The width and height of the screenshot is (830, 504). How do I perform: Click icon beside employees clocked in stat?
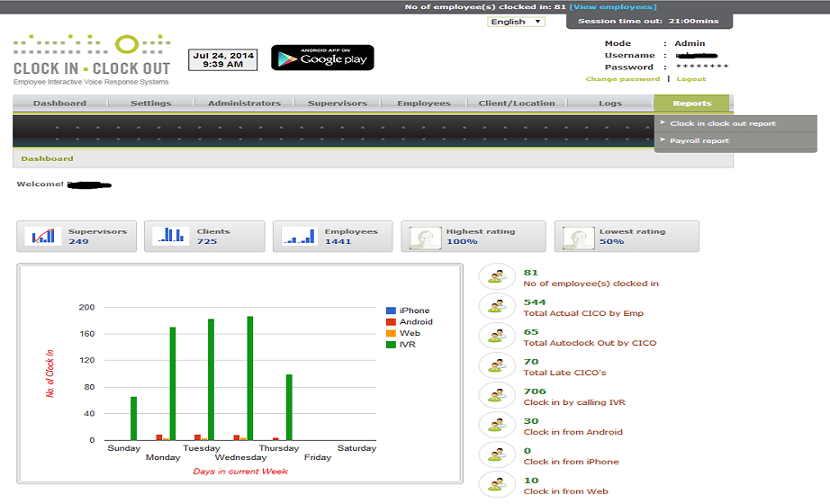496,278
